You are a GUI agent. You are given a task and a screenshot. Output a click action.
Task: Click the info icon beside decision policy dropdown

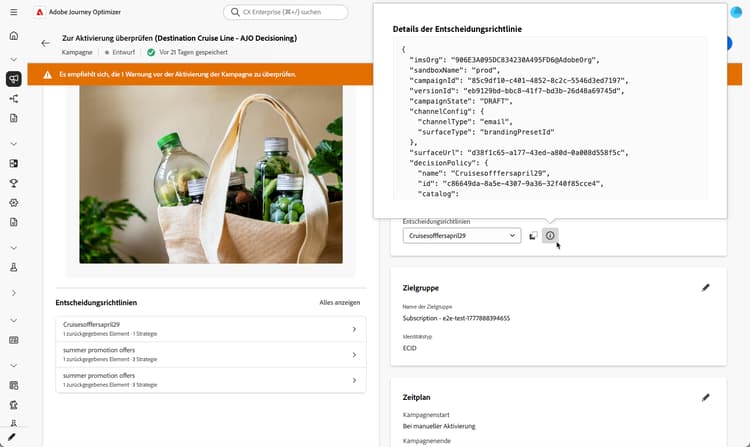point(550,235)
